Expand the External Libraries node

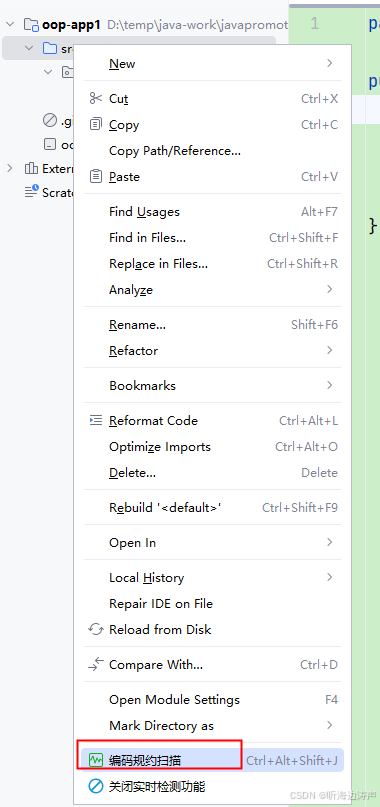(x=10, y=168)
